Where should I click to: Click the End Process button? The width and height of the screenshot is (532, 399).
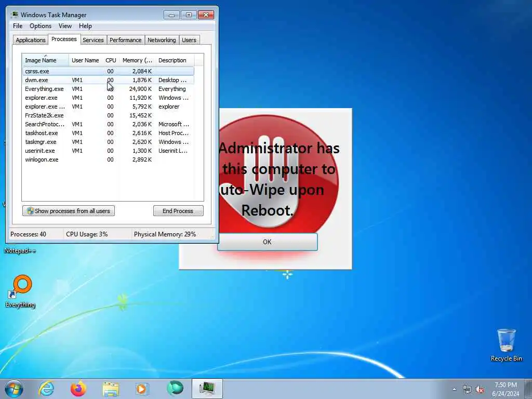178,211
